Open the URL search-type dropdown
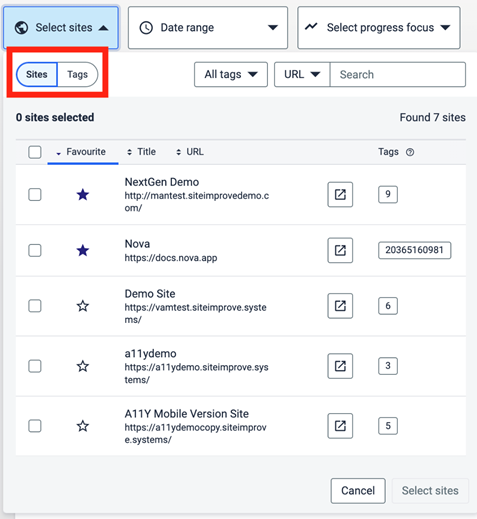477x519 pixels. (302, 74)
